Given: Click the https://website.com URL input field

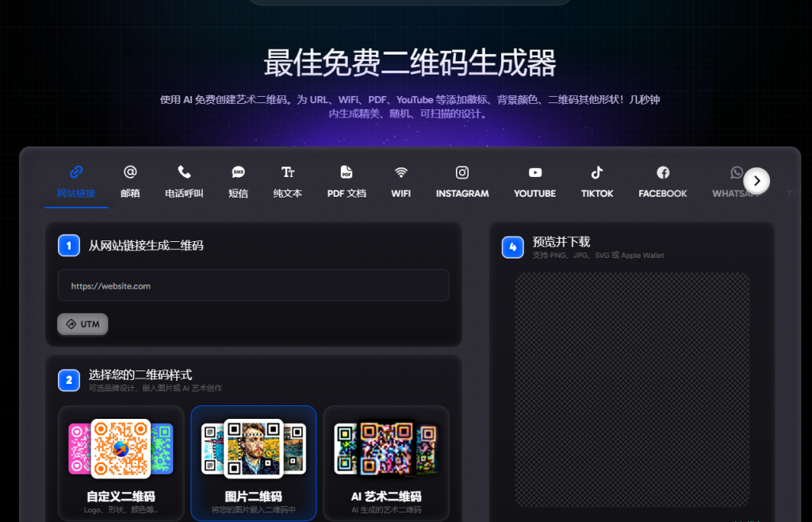Looking at the screenshot, I should (254, 286).
